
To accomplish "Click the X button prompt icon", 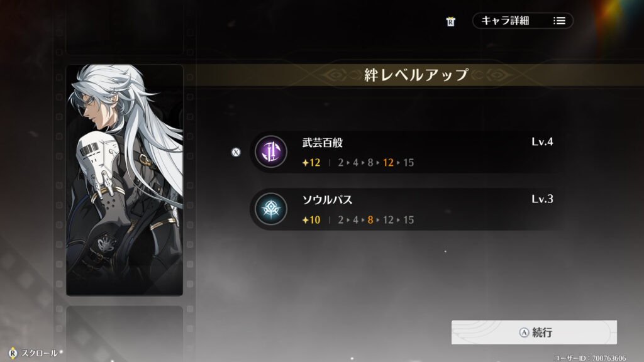I will (x=236, y=152).
